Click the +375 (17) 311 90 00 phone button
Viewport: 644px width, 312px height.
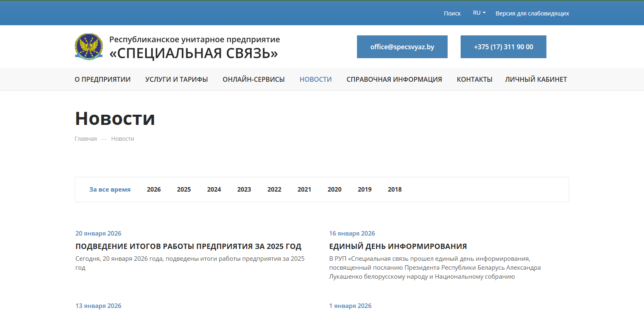[503, 47]
